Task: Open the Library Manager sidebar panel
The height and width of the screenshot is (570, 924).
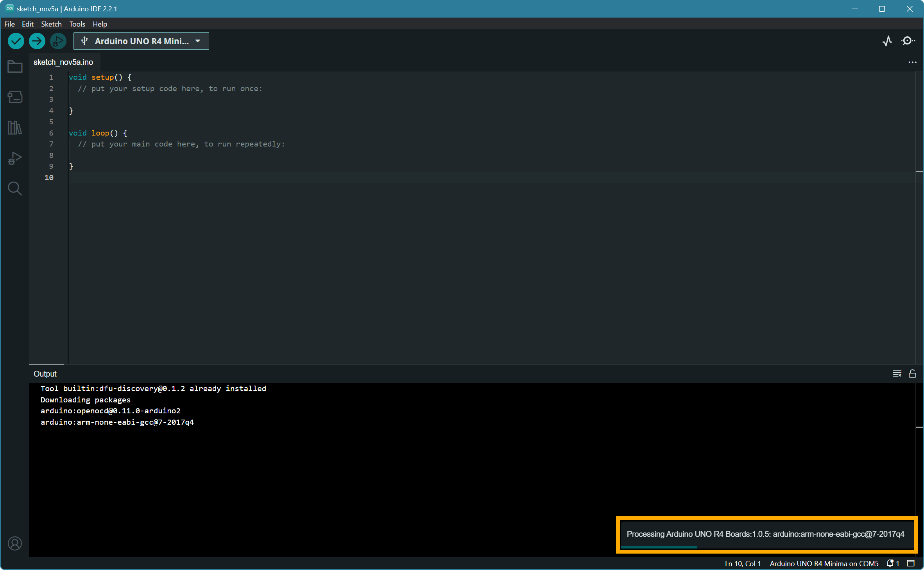Action: click(x=15, y=128)
